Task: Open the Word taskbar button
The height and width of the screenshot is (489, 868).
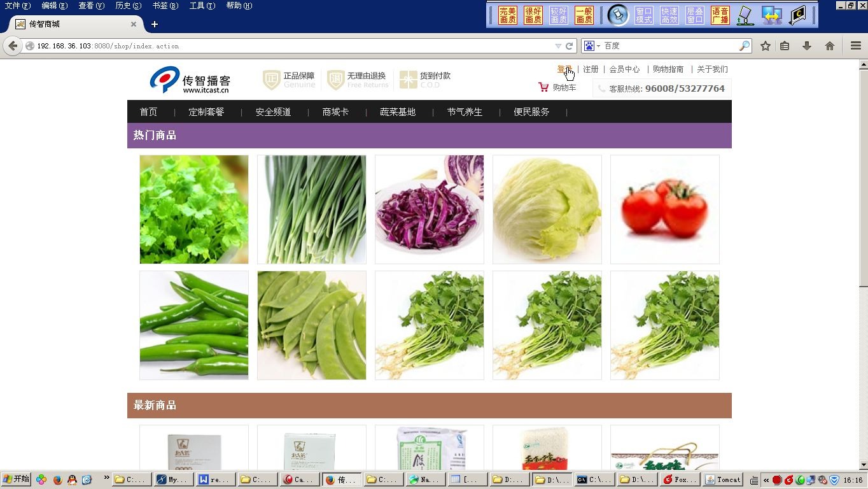Action: coord(214,479)
